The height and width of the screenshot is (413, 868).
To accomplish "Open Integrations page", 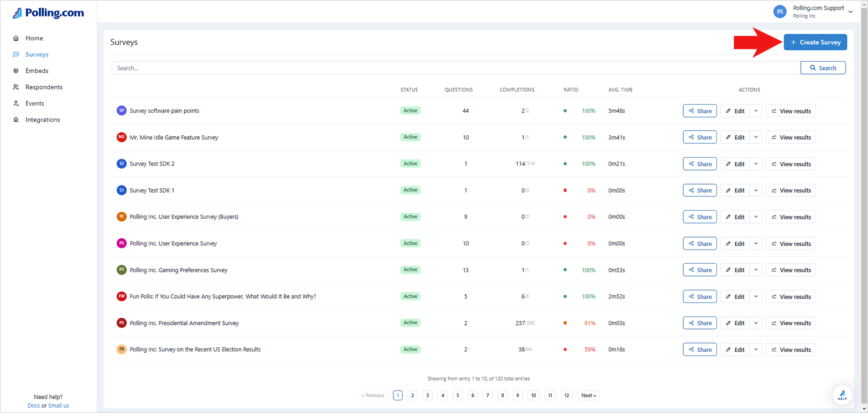I will pyautogui.click(x=42, y=120).
